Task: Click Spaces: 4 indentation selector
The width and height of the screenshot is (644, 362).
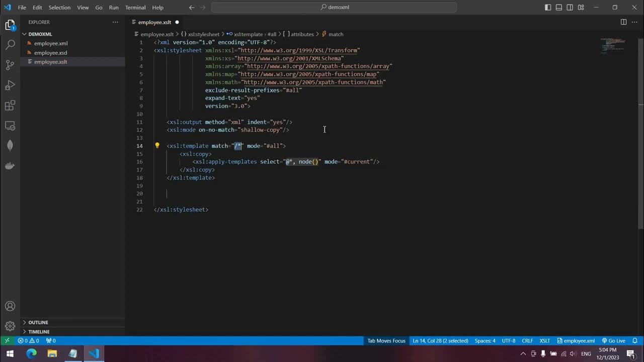Action: coord(485,340)
